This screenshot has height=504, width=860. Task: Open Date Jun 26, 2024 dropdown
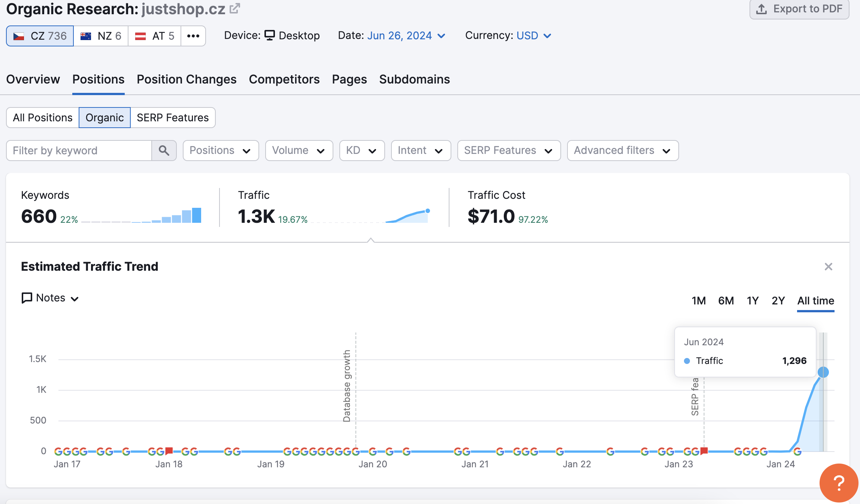pyautogui.click(x=406, y=36)
